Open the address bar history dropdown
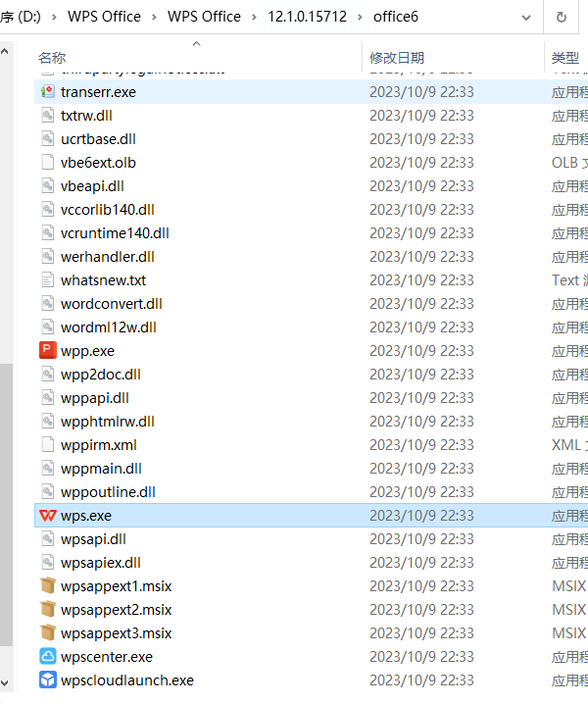 coord(526,18)
